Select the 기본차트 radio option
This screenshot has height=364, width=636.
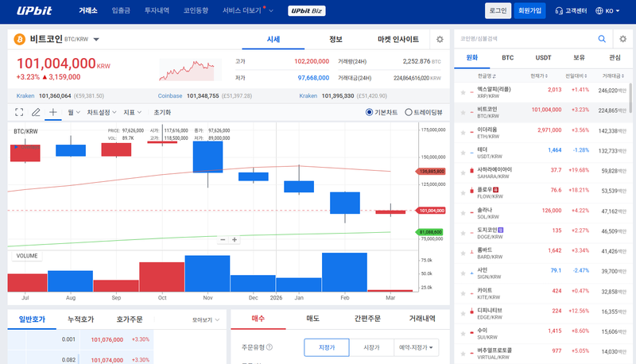pos(370,113)
